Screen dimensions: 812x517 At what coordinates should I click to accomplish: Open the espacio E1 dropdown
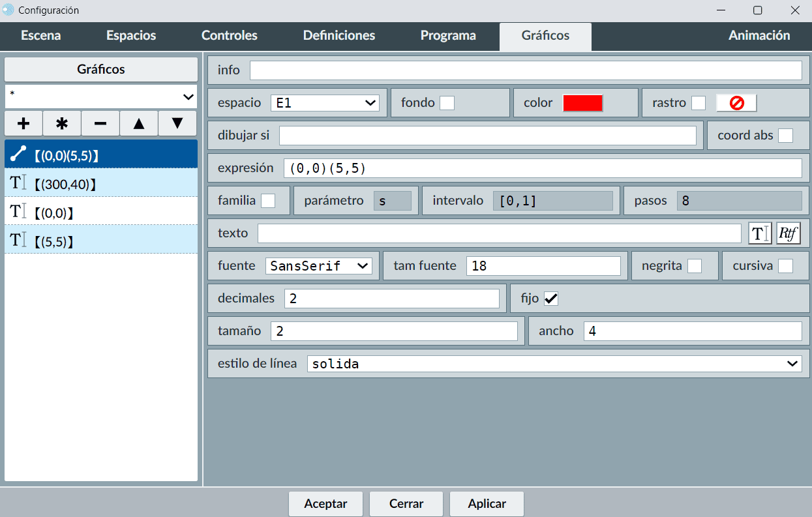pos(325,103)
